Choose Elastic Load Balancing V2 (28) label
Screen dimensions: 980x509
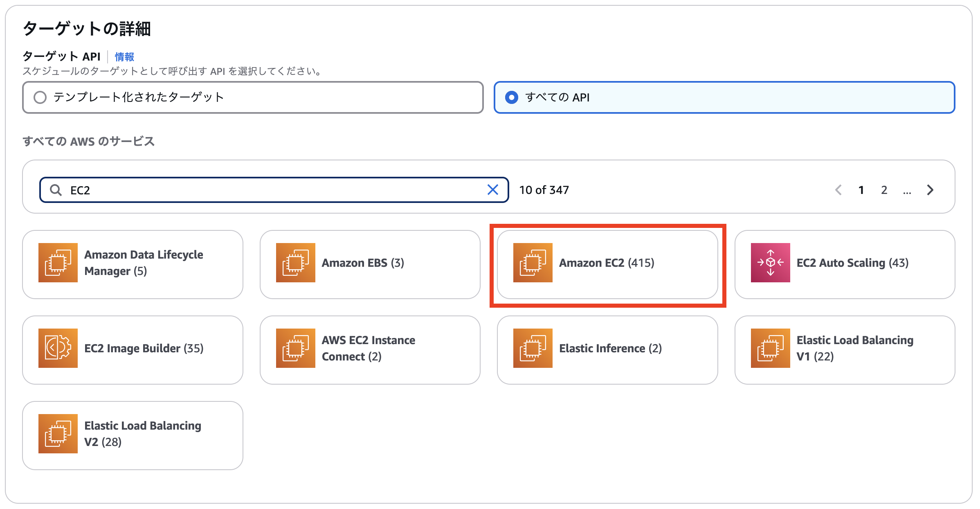[143, 434]
